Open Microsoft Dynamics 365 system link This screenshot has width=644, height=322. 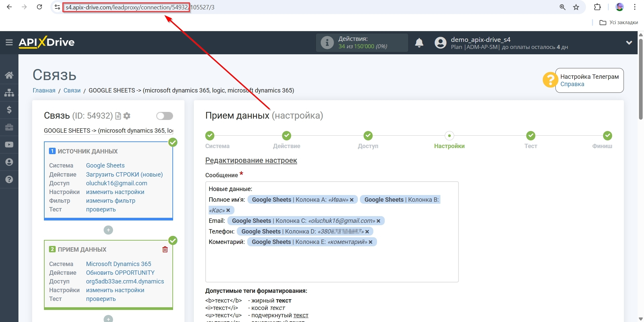coord(118,264)
